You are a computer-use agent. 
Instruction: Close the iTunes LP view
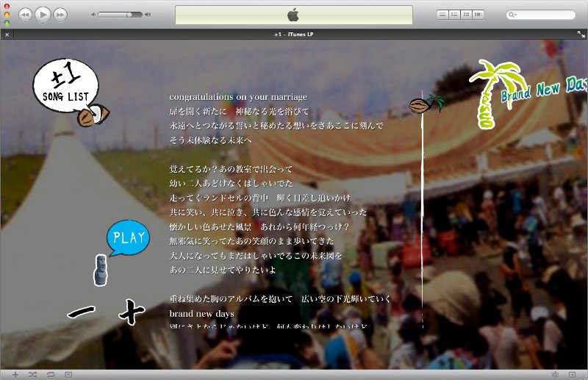7,35
